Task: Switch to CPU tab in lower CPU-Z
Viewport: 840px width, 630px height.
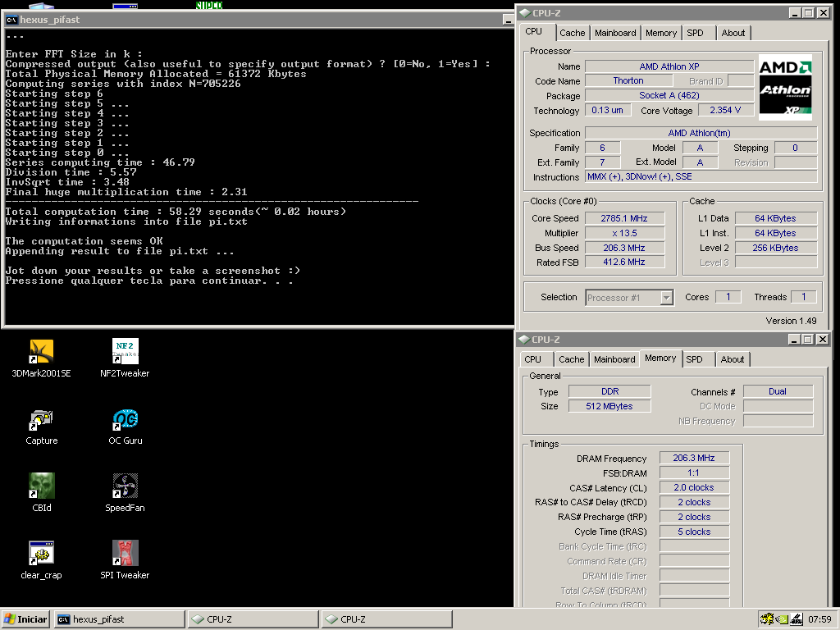Action: [536, 359]
